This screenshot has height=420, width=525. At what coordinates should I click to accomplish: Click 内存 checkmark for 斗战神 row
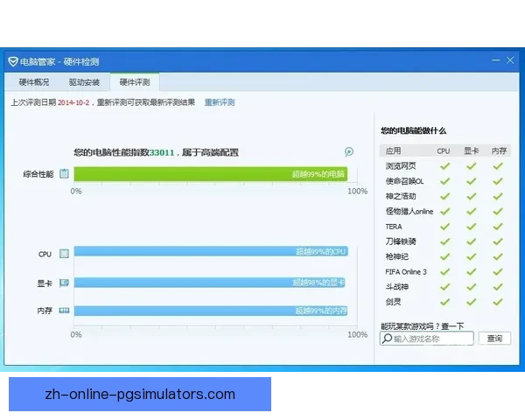pos(498,287)
